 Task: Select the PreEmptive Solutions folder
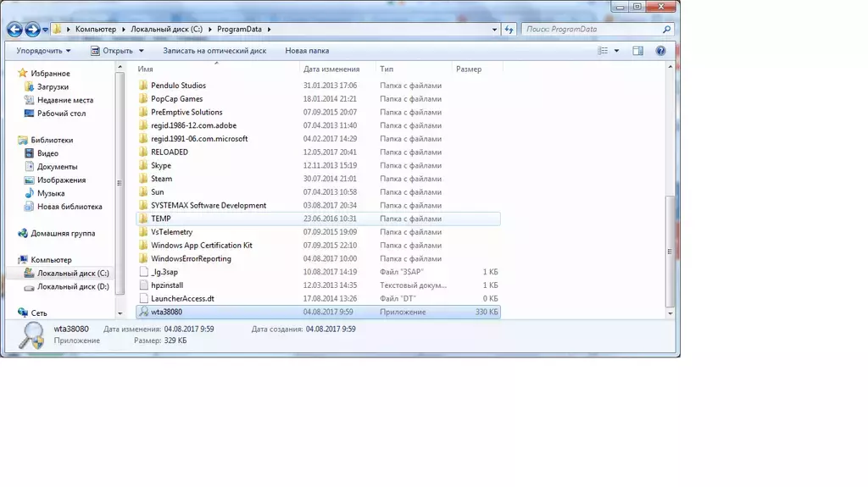pos(186,113)
